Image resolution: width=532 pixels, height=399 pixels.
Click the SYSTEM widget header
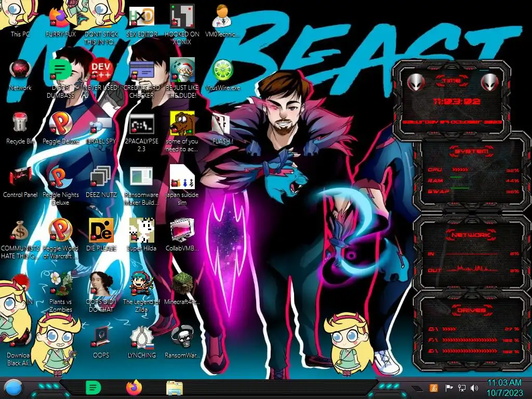click(x=471, y=151)
